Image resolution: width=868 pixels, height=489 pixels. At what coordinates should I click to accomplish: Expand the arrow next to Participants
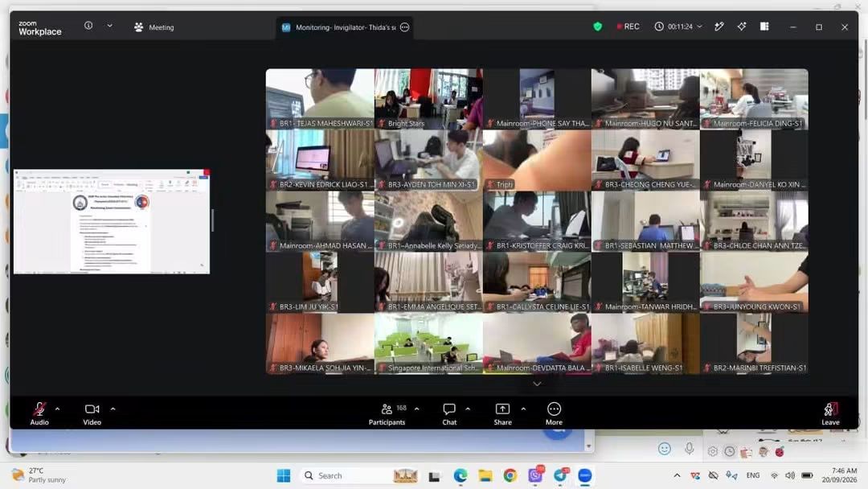click(417, 409)
